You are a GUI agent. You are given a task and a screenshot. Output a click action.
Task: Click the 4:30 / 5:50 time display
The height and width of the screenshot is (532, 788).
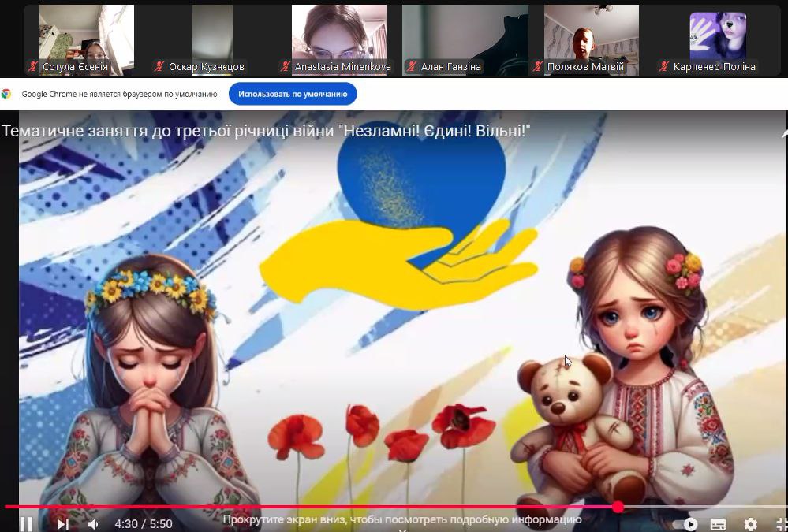coord(143,523)
